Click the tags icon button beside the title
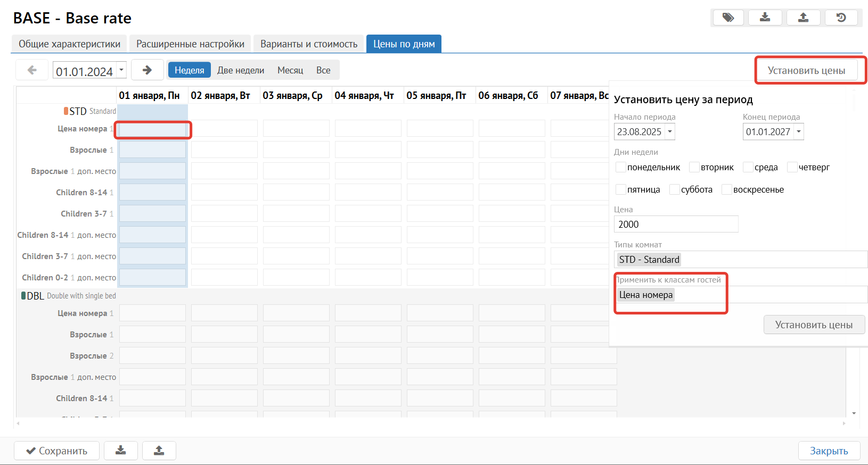868x465 pixels. point(728,18)
